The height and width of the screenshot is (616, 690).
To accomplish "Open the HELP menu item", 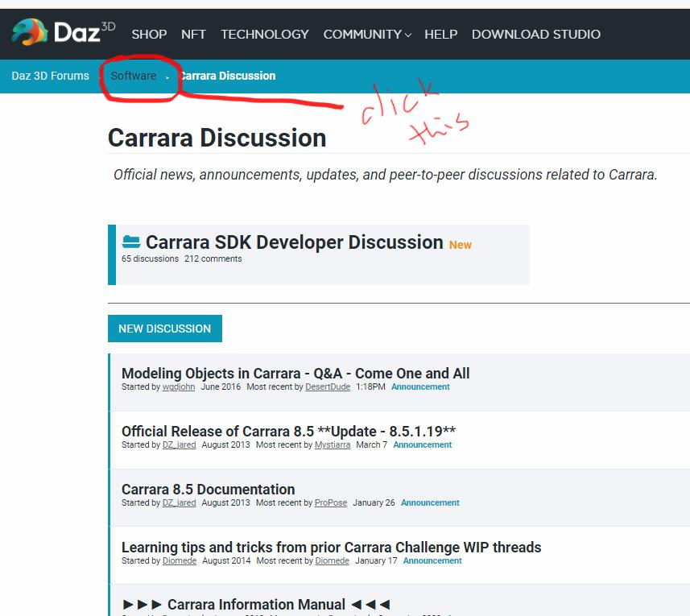I will pos(440,35).
